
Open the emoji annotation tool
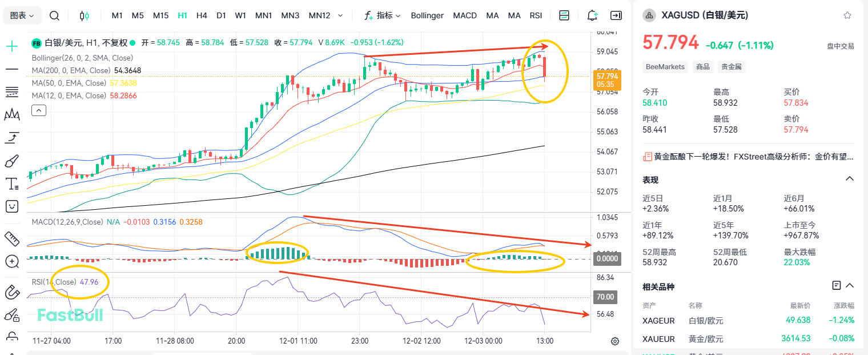[11, 206]
